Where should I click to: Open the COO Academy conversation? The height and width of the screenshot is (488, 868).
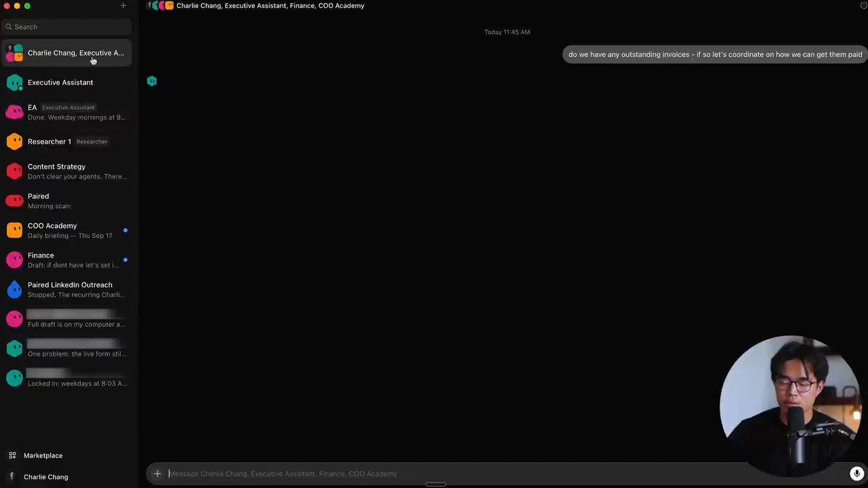(x=66, y=230)
